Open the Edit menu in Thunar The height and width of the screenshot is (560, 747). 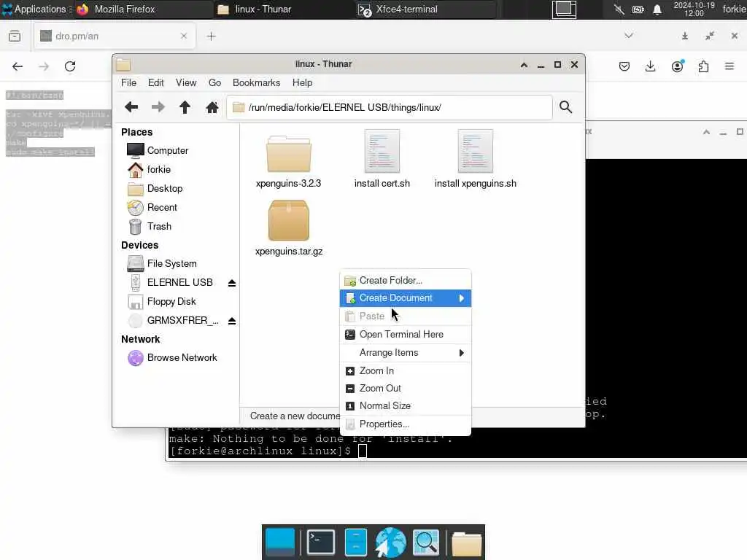click(156, 83)
